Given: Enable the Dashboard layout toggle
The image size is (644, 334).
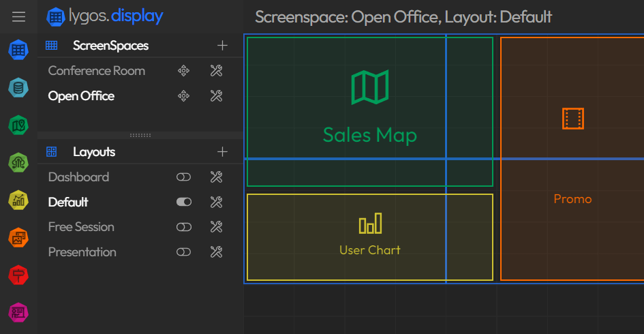Looking at the screenshot, I should (183, 177).
